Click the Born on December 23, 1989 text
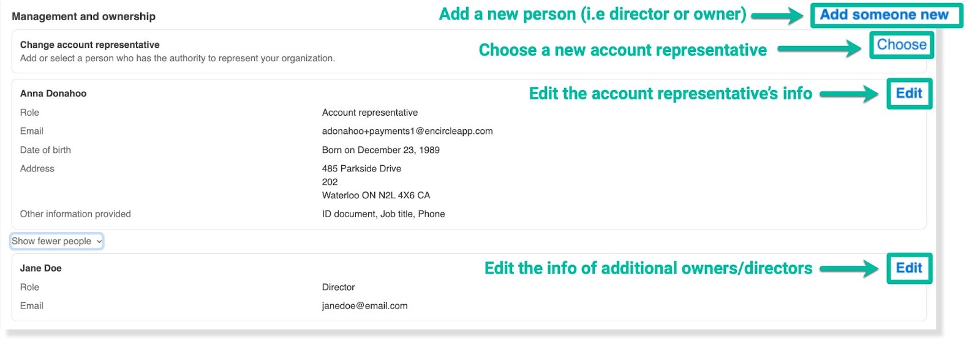 pos(380,150)
